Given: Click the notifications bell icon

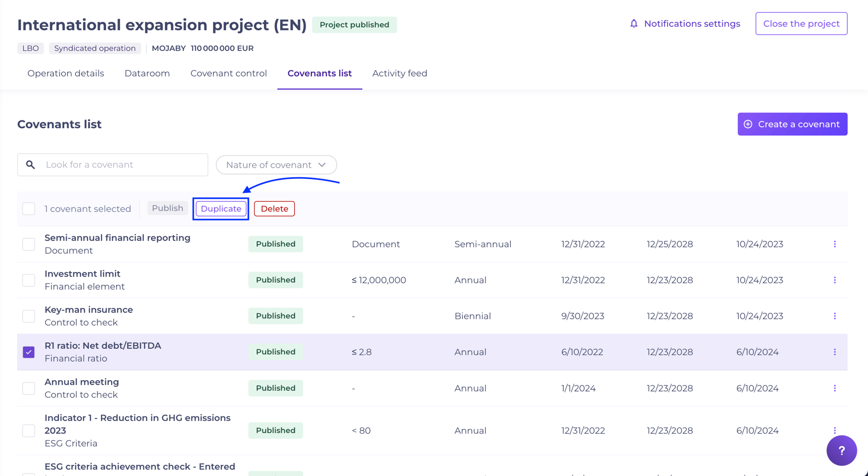Looking at the screenshot, I should click(x=634, y=24).
